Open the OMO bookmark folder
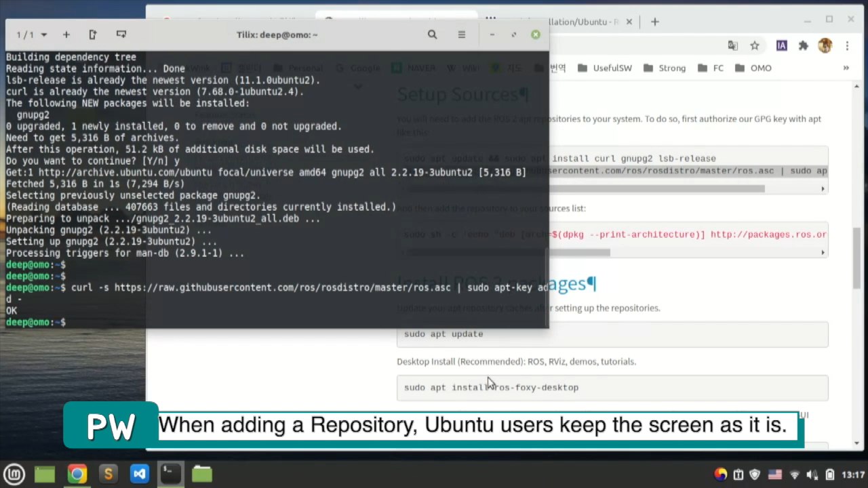The height and width of the screenshot is (488, 868). click(753, 68)
